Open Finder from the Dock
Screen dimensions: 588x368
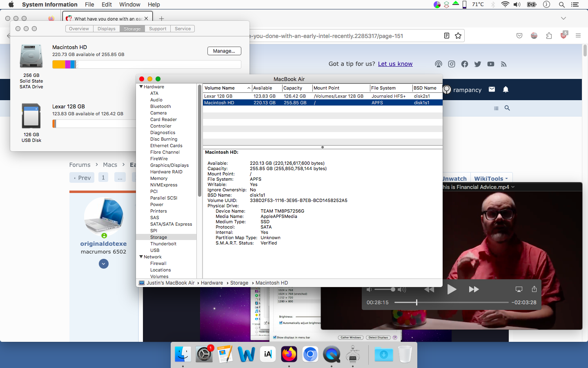coord(183,354)
